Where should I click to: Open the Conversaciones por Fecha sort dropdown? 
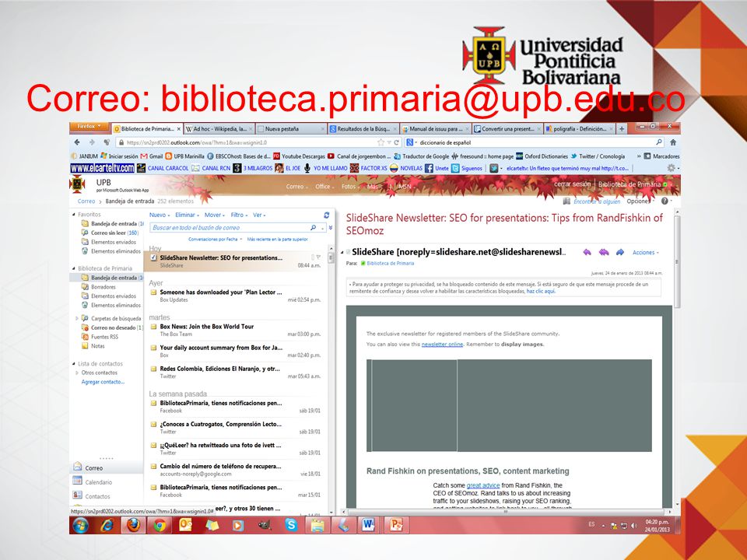(x=216, y=239)
